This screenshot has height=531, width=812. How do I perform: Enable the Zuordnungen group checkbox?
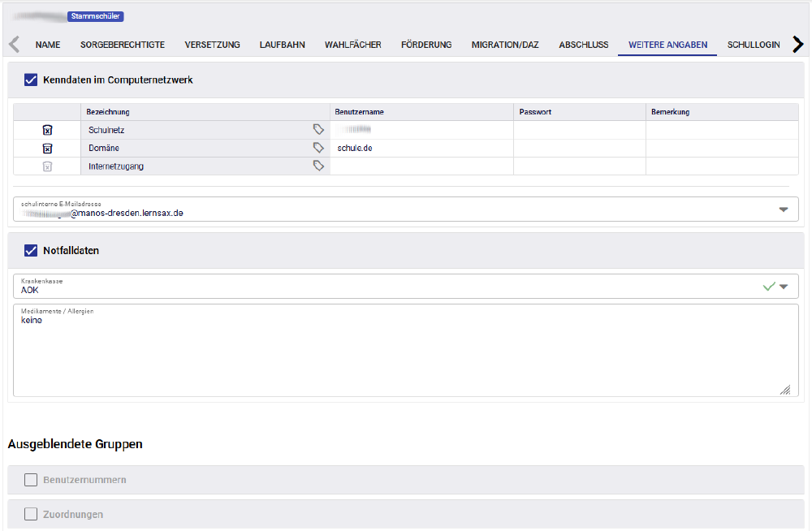(31, 514)
